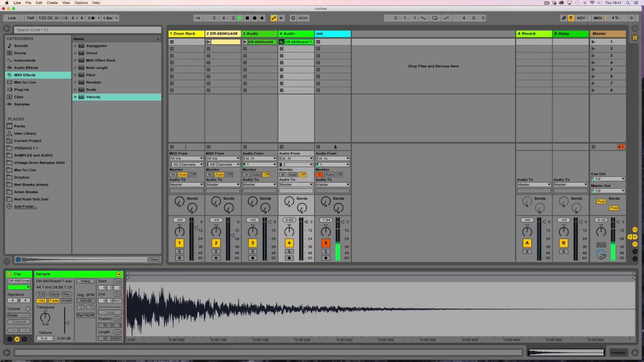Open the Instruments category
The image size is (644, 362).
(25, 60)
